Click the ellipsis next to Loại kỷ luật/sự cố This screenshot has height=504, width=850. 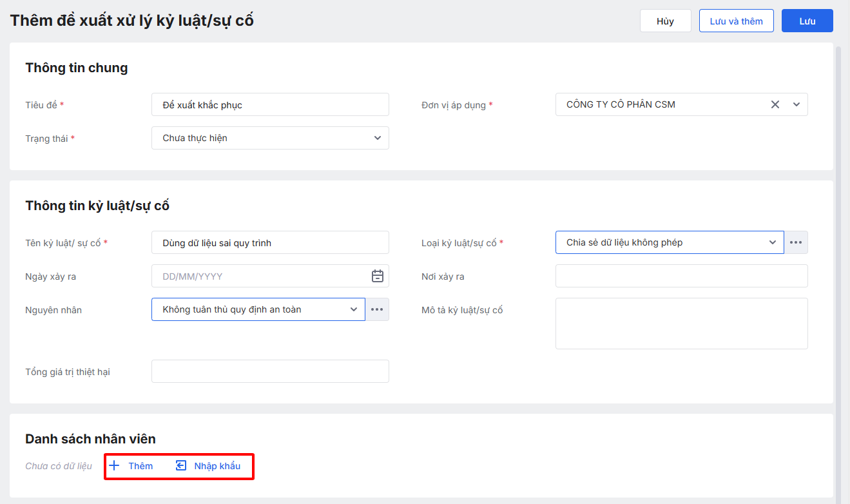(796, 242)
